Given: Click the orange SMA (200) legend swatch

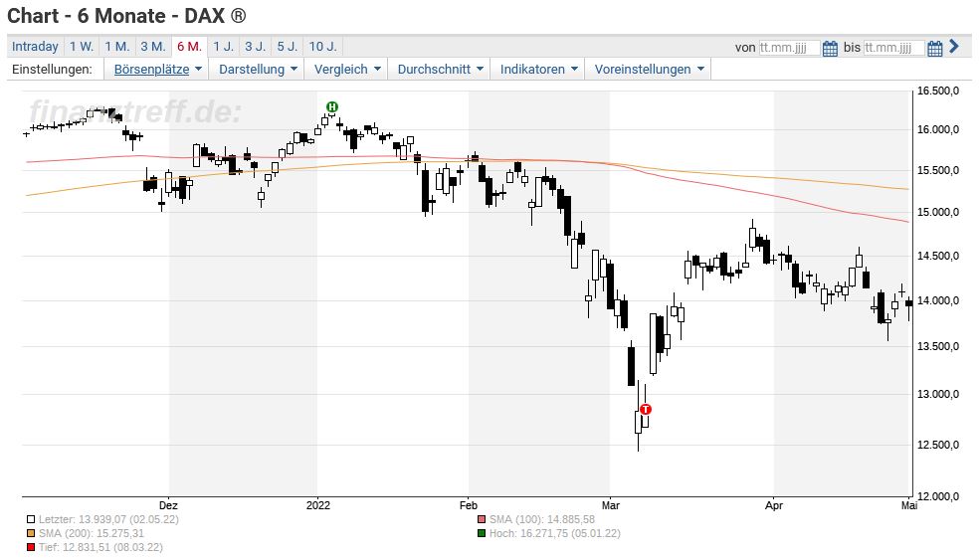Looking at the screenshot, I should [31, 533].
